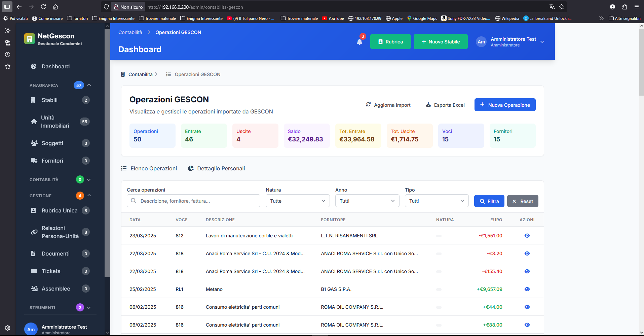644x336 pixels.
Task: Open browser home icon
Action: tap(55, 7)
